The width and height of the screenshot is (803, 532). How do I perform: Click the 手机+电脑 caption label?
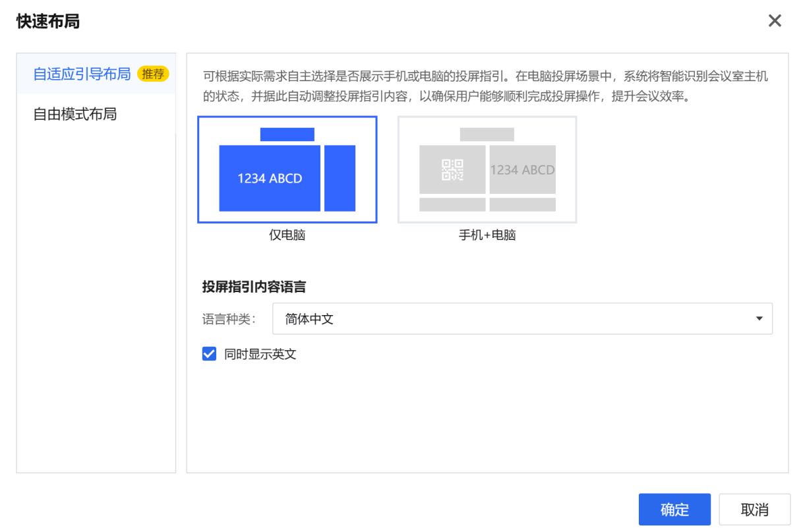(487, 235)
